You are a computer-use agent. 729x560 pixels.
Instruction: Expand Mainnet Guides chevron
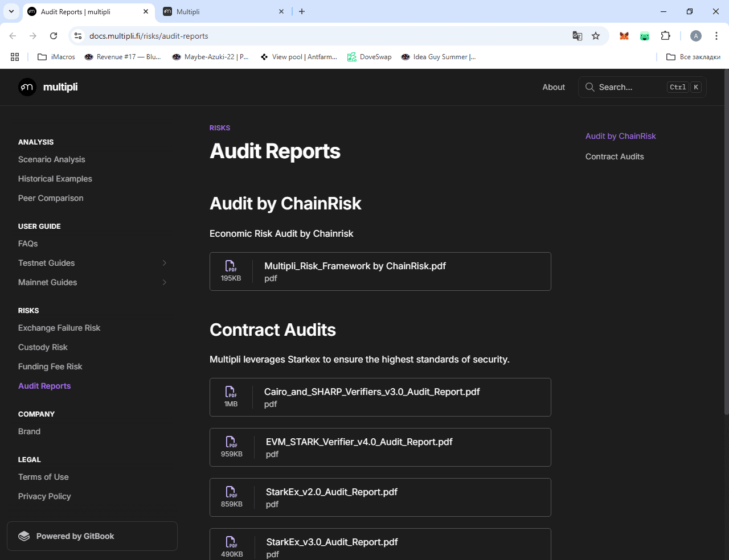164,282
